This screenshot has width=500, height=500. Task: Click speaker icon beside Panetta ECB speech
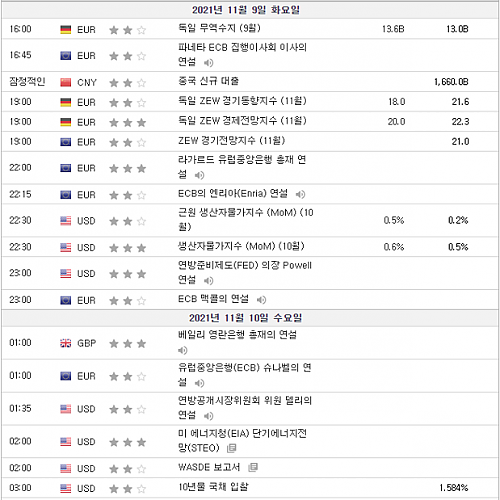(x=209, y=62)
